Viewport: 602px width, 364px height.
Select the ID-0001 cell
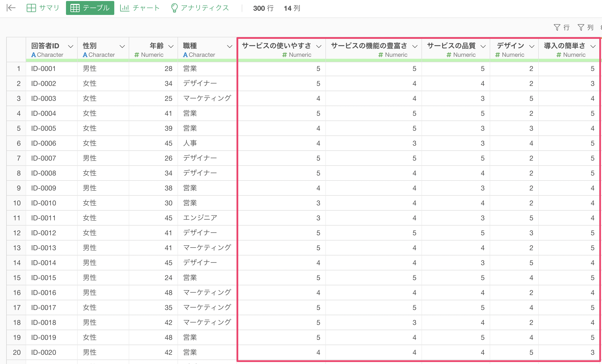52,69
